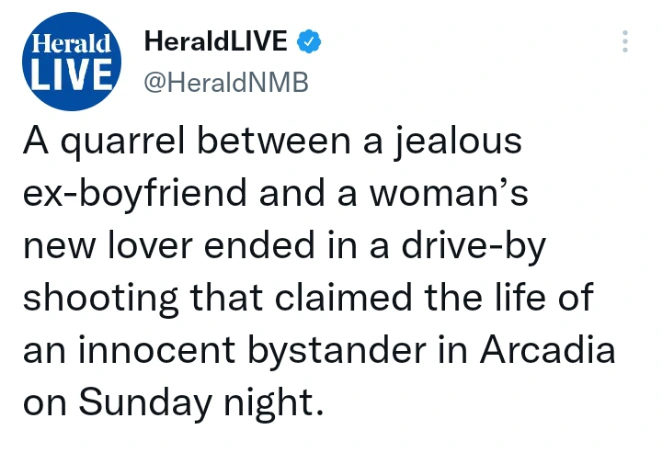Image resolution: width=662 pixels, height=450 pixels.
Task: Click the phrase 'Sunday night' in the tweet
Action: (201, 403)
